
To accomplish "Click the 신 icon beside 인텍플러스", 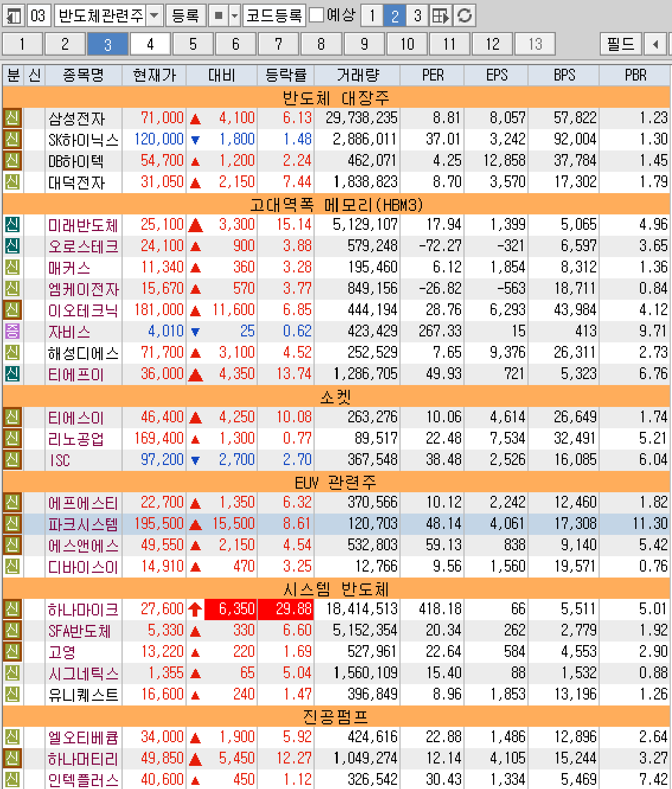I will pyautogui.click(x=12, y=780).
